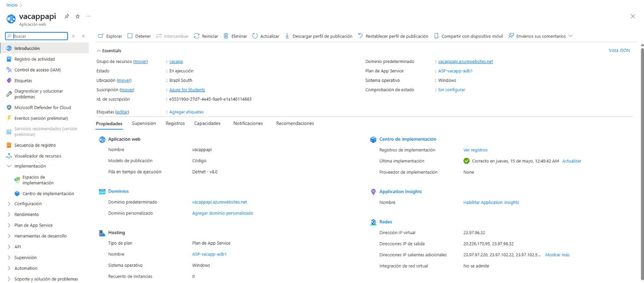This screenshot has width=644, height=283.
Task: Click Mostrar más for outbound IPs
Action: click(x=557, y=255)
